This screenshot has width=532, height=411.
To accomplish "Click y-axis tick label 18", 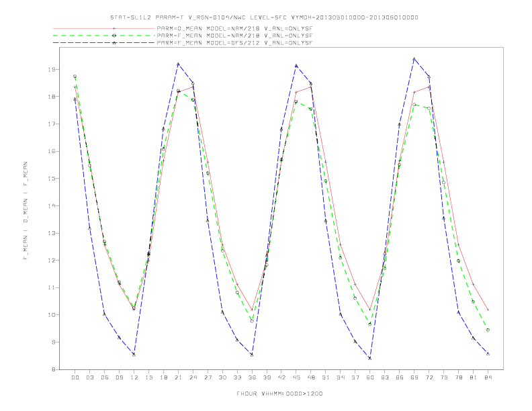I will pos(52,97).
